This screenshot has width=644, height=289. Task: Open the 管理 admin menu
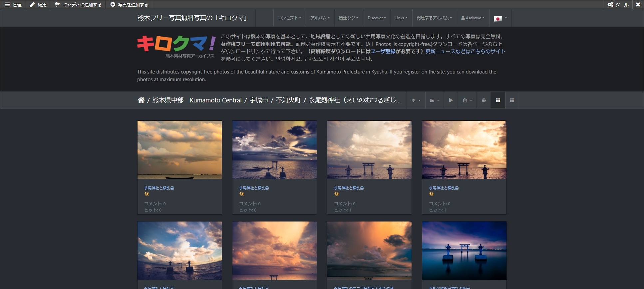tap(13, 5)
